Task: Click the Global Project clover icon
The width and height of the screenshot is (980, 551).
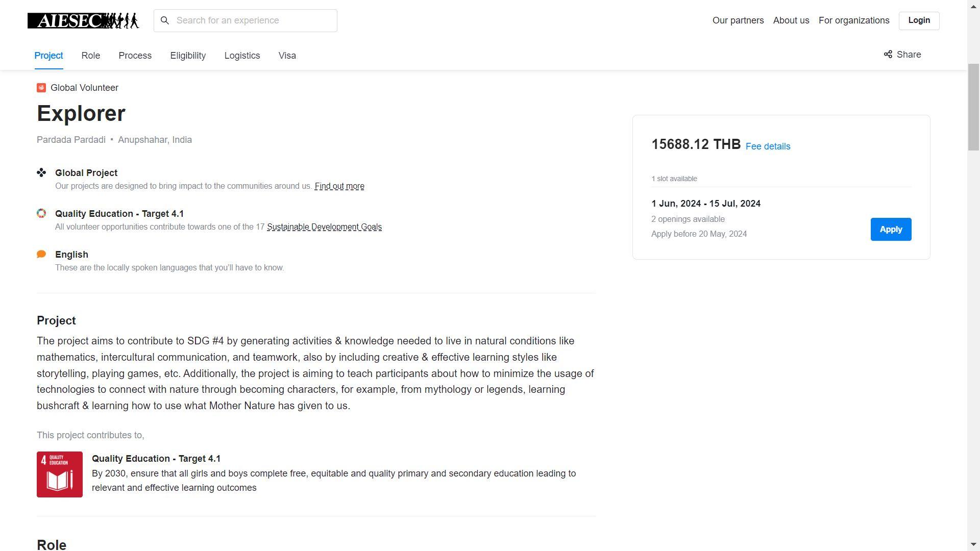Action: click(x=41, y=173)
